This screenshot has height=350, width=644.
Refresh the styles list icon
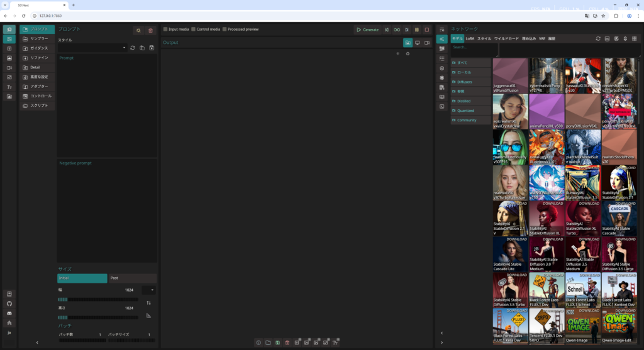(x=133, y=48)
